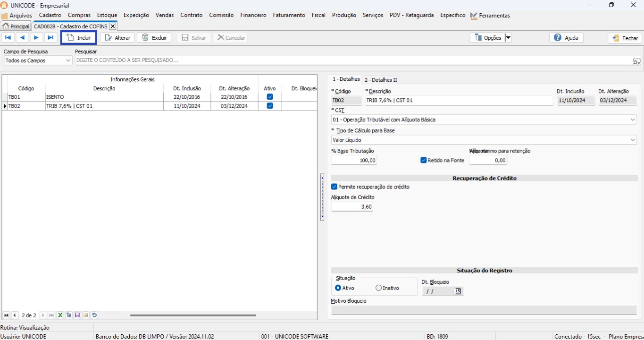This screenshot has height=340, width=644.
Task: Click the refresh icon below the grid
Action: 94,315
